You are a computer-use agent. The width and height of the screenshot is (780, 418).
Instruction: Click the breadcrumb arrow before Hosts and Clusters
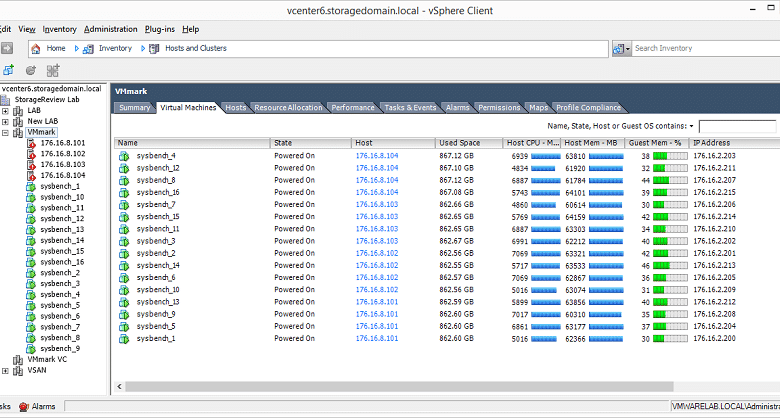pyautogui.click(x=143, y=49)
